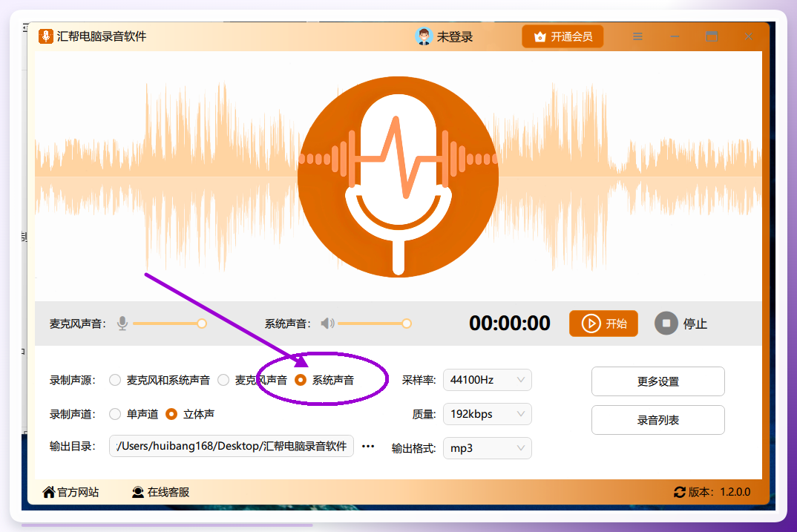Click the refresh version icon
Screen dimensions: 797x532
pyautogui.click(x=680, y=492)
